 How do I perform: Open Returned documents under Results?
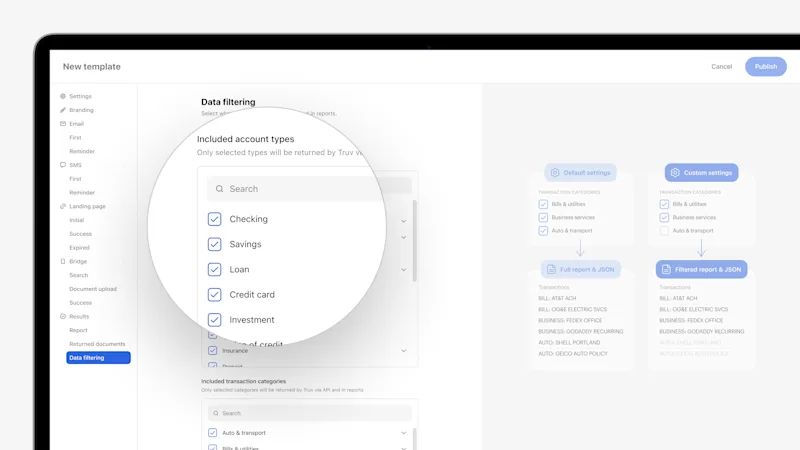[x=97, y=344]
